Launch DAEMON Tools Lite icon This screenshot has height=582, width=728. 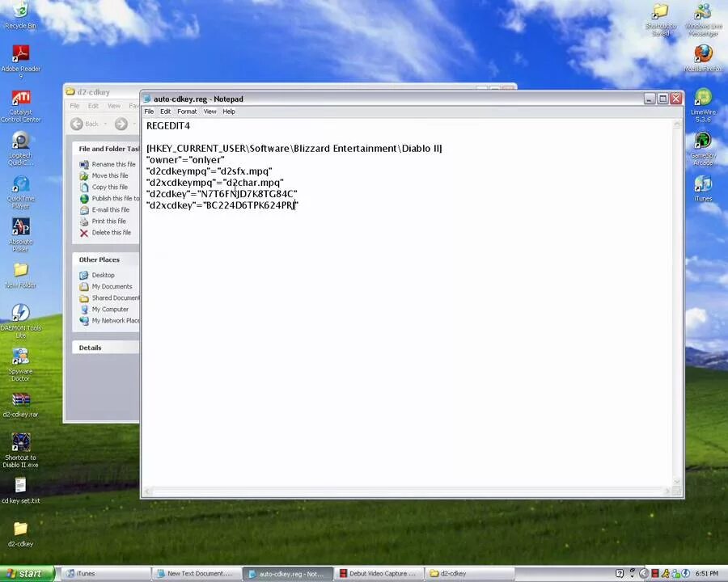click(x=20, y=321)
